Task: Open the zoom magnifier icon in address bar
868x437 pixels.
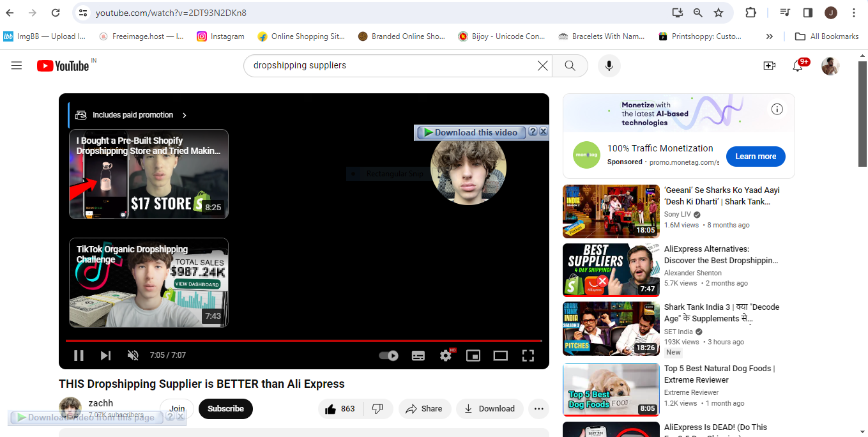Action: [x=698, y=13]
